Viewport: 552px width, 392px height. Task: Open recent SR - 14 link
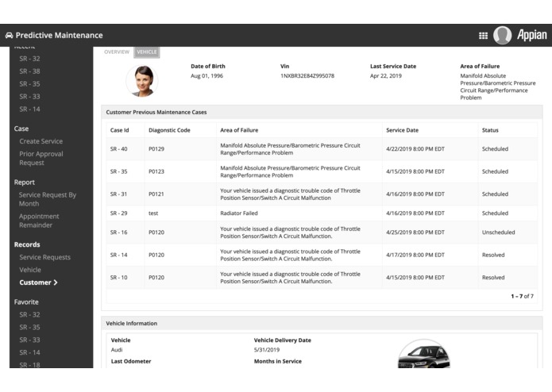click(29, 110)
